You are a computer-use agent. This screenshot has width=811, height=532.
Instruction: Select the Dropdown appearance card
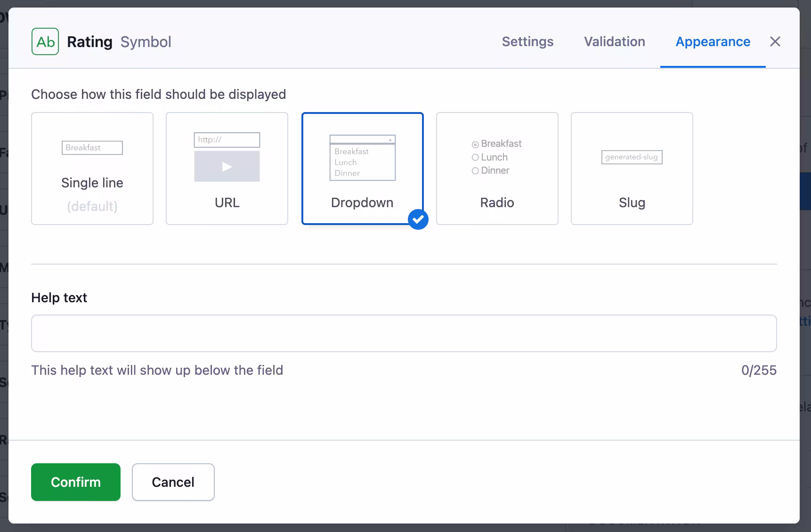click(362, 169)
